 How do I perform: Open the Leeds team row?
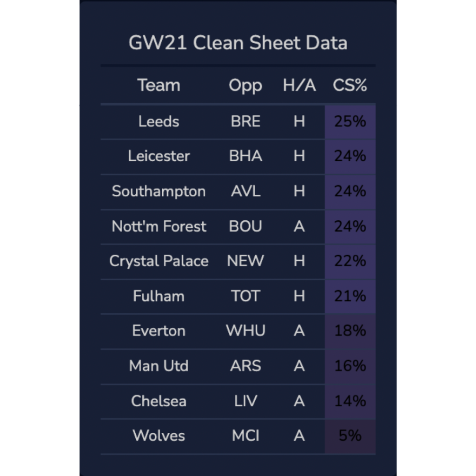click(x=159, y=122)
